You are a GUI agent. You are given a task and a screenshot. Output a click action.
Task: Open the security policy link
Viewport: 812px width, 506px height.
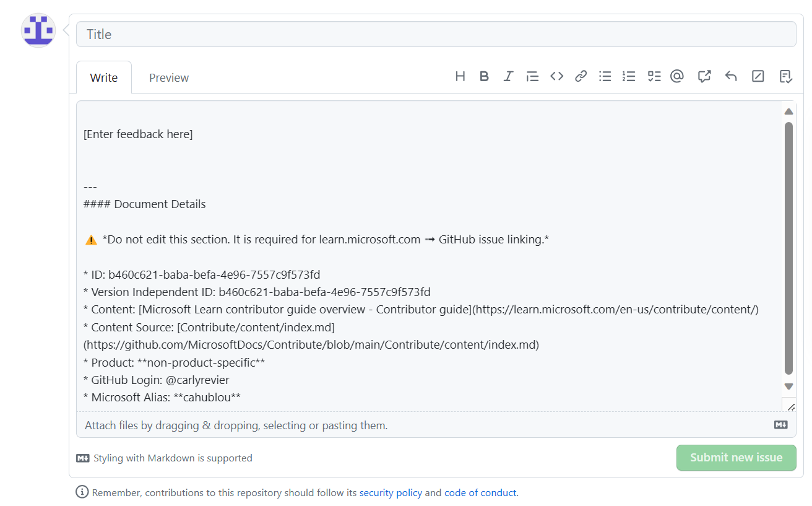click(x=391, y=492)
